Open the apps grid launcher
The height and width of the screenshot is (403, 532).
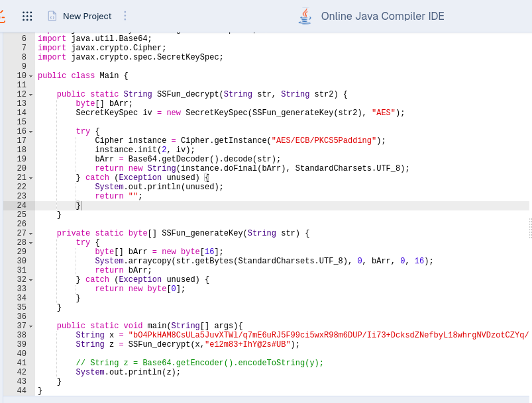coord(27,17)
